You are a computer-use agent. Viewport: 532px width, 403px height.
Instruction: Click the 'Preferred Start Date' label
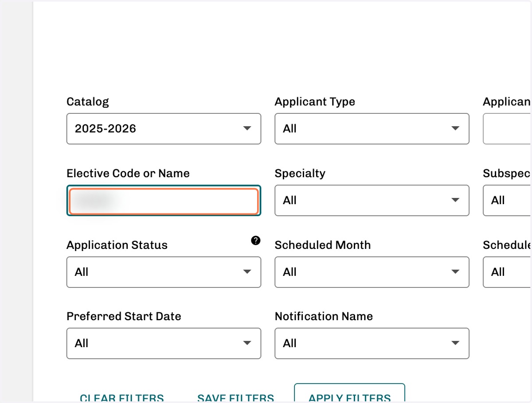pos(124,316)
